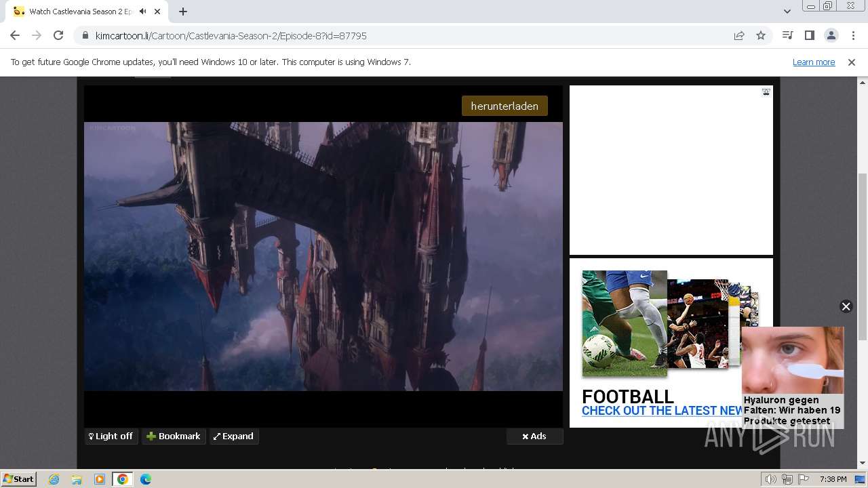Open Windows Media Player from taskbar

[x=100, y=479]
